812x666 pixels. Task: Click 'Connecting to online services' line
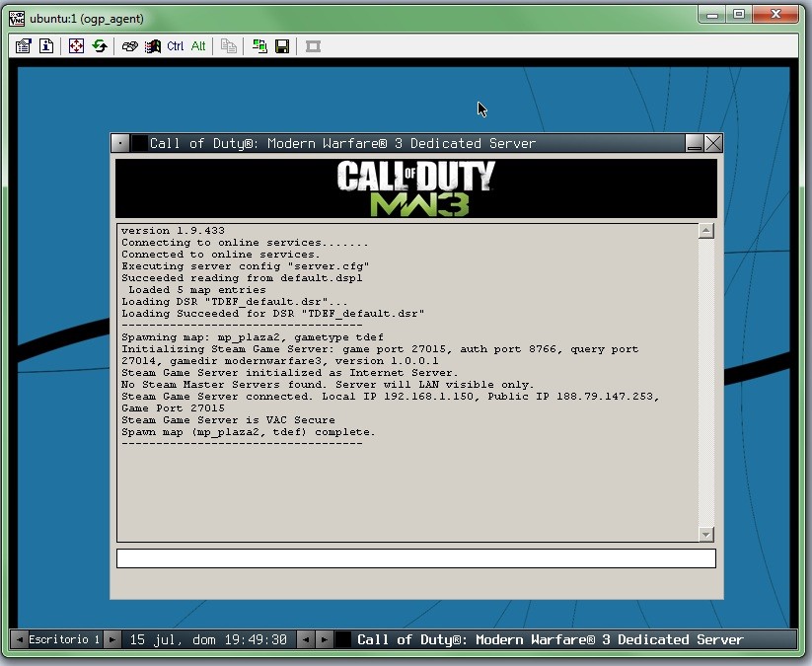245,243
